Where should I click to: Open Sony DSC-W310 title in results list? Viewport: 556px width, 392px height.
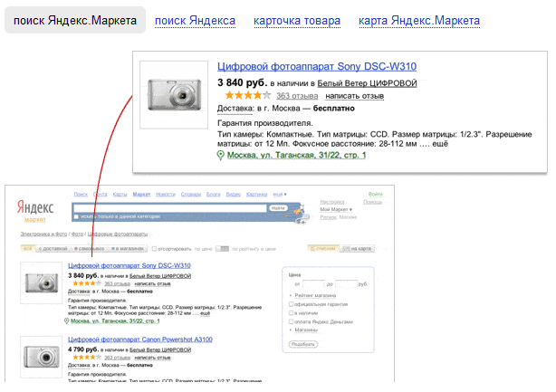(129, 265)
